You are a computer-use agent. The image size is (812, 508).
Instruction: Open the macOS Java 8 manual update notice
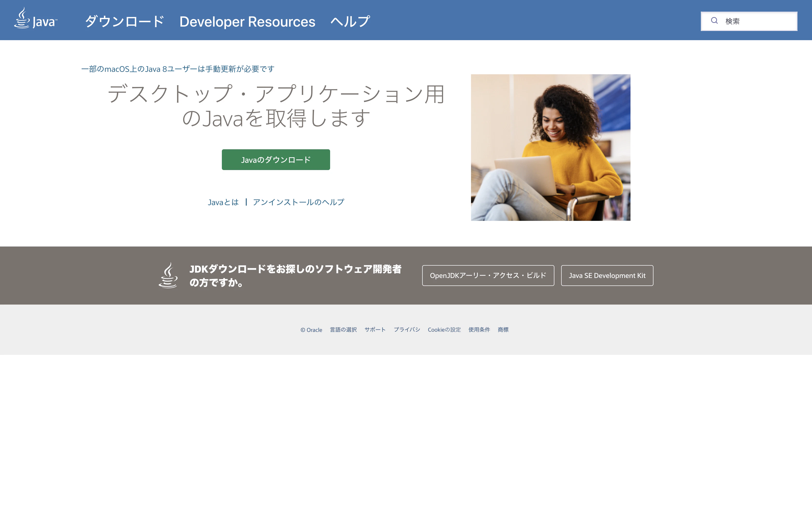tap(178, 69)
